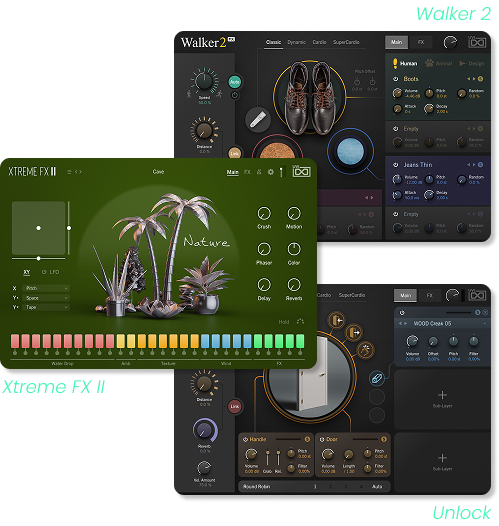The height and width of the screenshot is (526, 499).
Task: Select the shoe sole tool icon in Walker 2
Action: pos(258,119)
